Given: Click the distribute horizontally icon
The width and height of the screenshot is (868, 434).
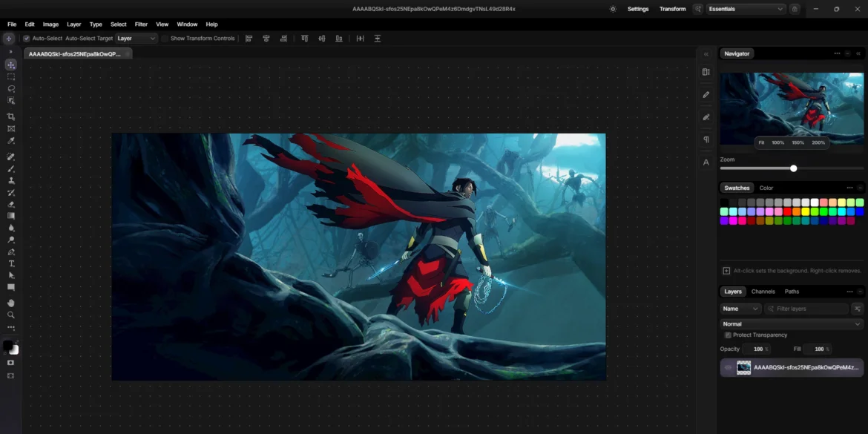Looking at the screenshot, I should point(361,38).
